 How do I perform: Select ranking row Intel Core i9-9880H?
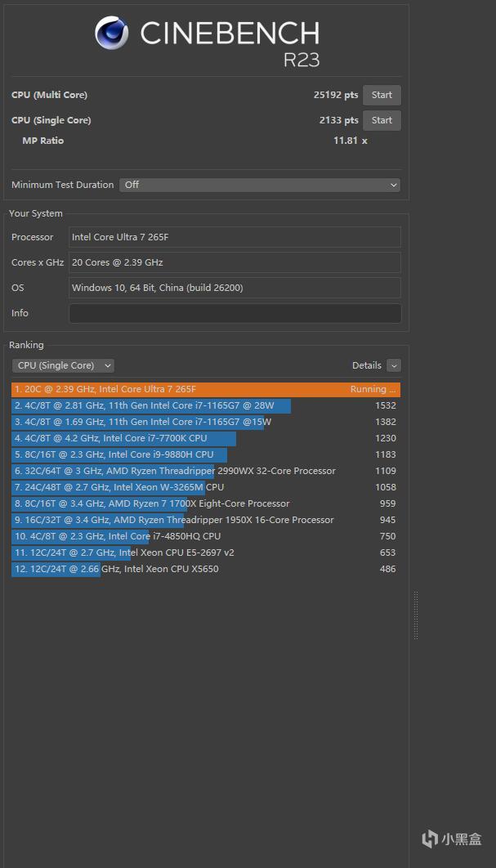click(x=206, y=454)
